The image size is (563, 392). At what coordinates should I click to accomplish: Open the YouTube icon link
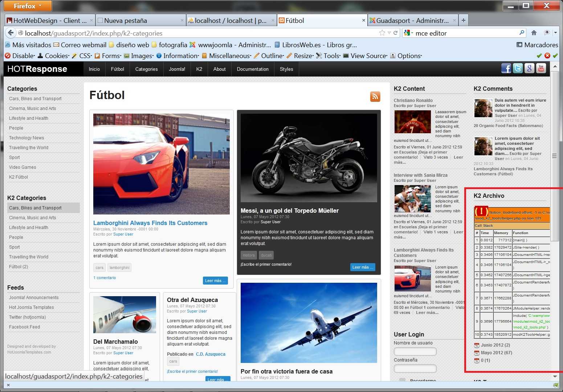pos(541,68)
